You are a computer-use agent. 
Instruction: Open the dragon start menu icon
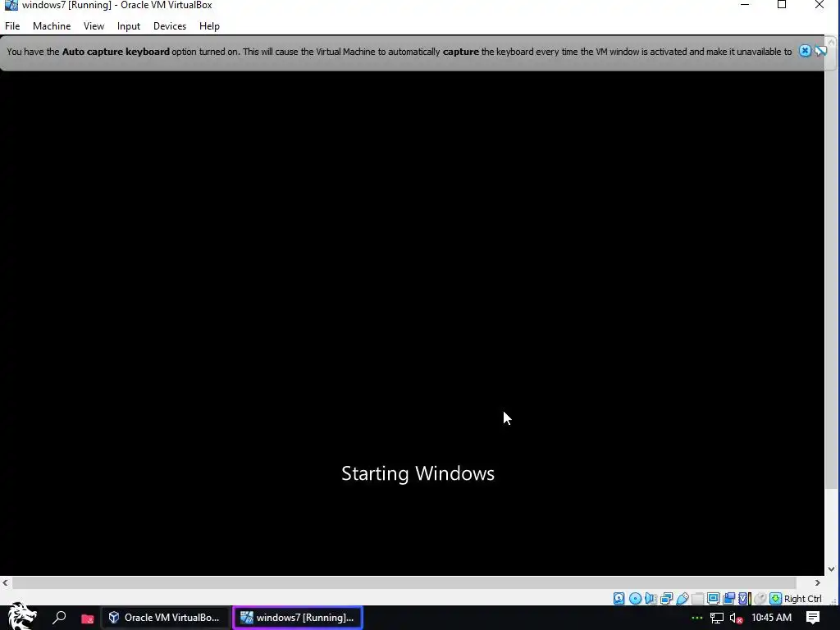tap(21, 617)
